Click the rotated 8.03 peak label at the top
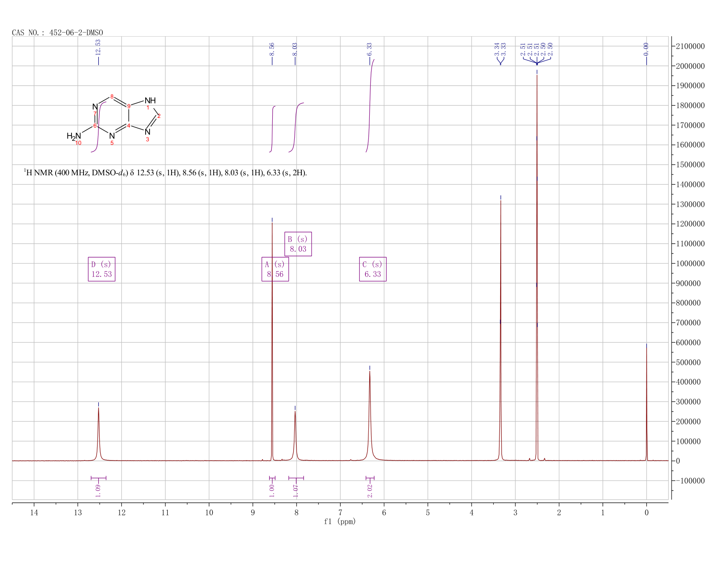Viewport: 728px width, 563px height. 295,49
